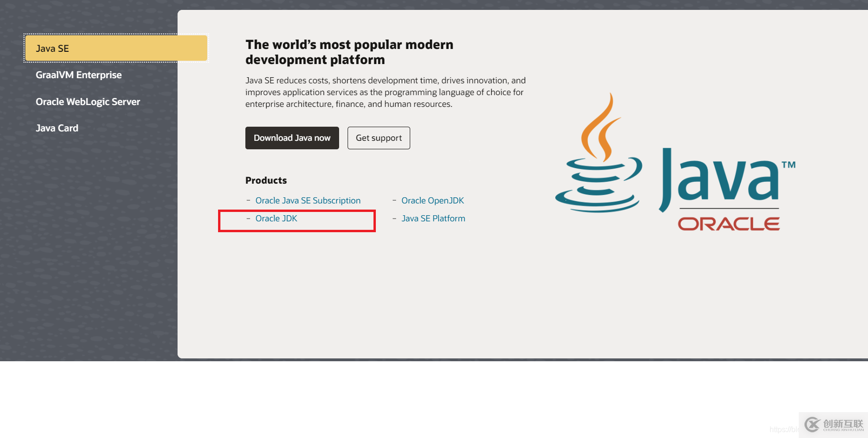Click the Java Oracle logo image
868x438 pixels.
pyautogui.click(x=675, y=162)
